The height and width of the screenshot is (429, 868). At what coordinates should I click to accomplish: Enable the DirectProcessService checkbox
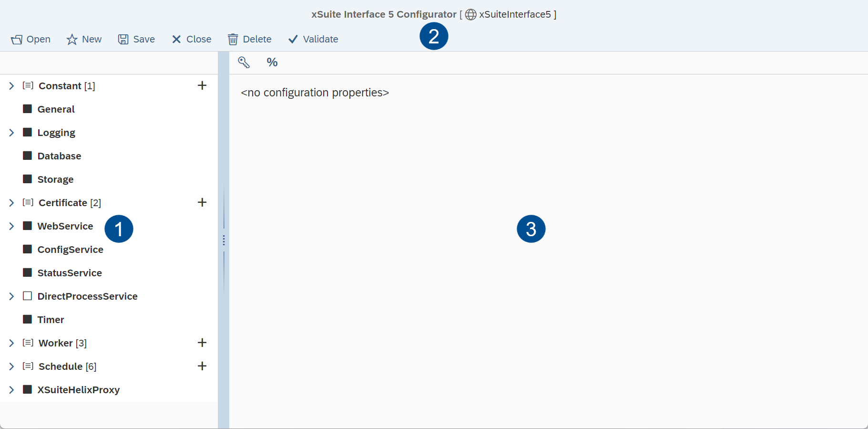[x=28, y=296]
